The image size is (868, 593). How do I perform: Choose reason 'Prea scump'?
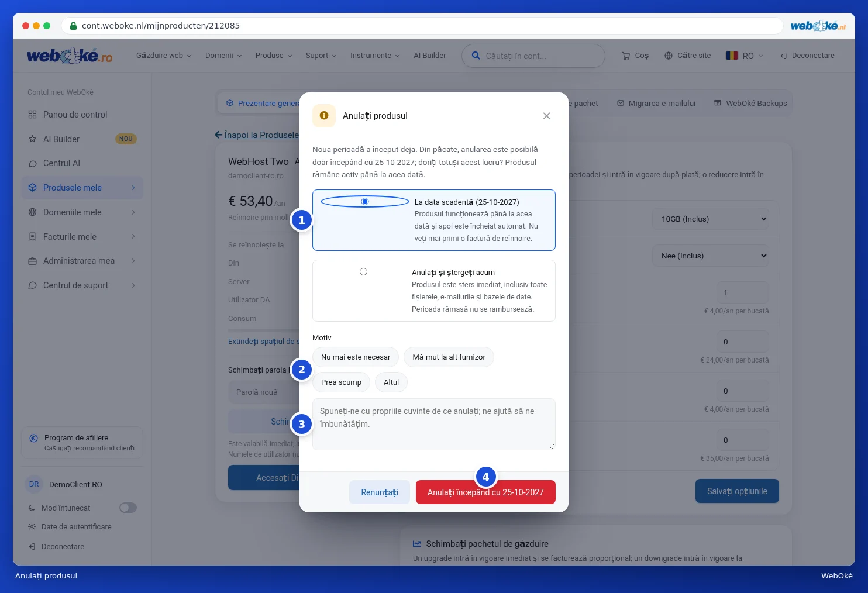341,382
